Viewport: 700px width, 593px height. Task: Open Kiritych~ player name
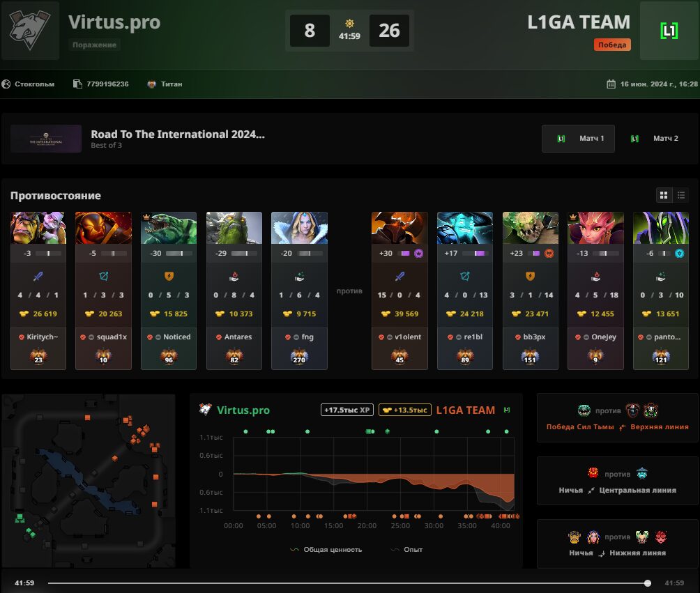42,337
